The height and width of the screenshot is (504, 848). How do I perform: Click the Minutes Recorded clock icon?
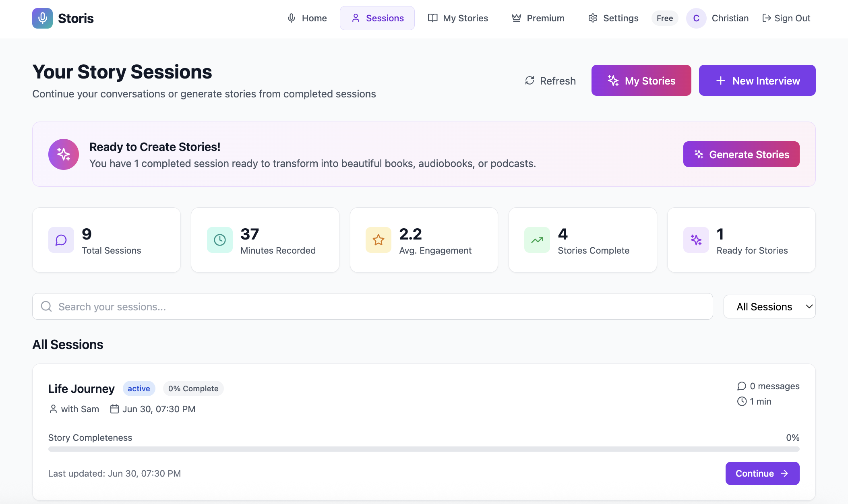pyautogui.click(x=220, y=240)
